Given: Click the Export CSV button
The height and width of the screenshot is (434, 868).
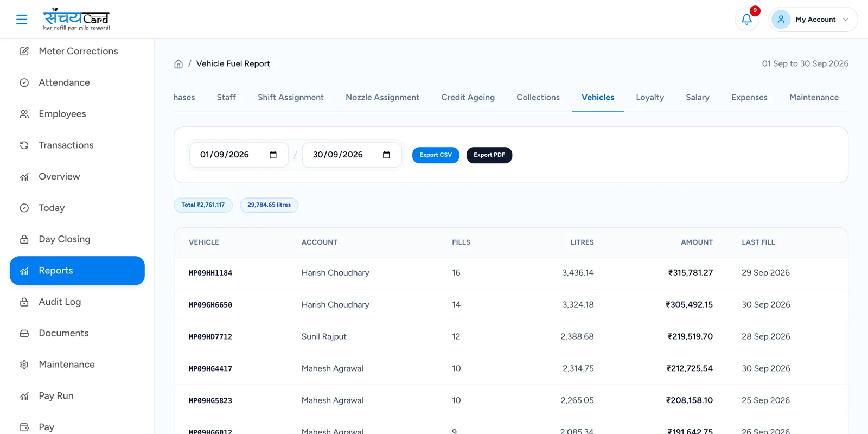Looking at the screenshot, I should click(x=436, y=155).
